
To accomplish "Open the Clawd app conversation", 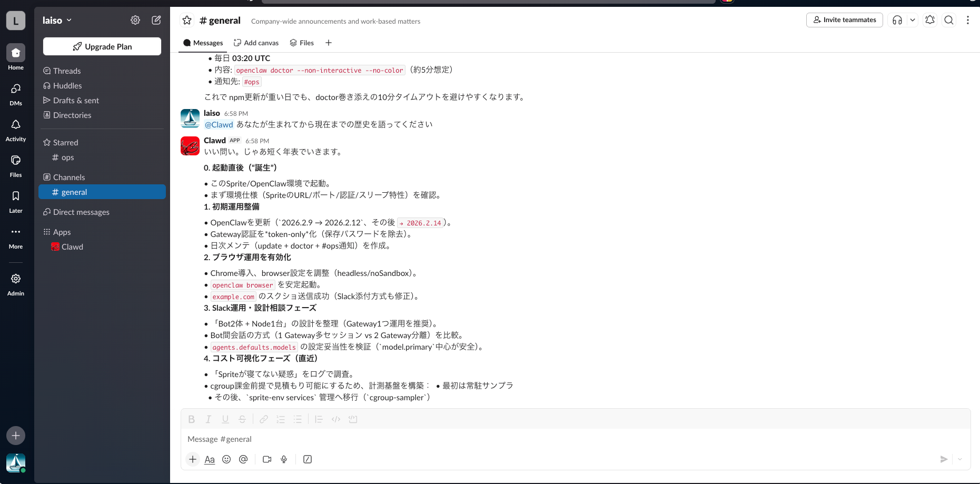I will click(102, 246).
